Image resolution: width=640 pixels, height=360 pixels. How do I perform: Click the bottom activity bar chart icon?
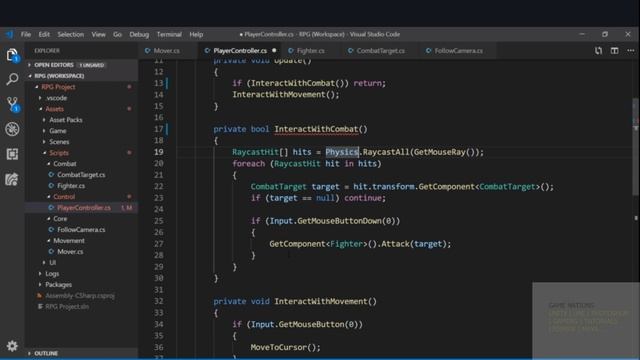tap(12, 179)
